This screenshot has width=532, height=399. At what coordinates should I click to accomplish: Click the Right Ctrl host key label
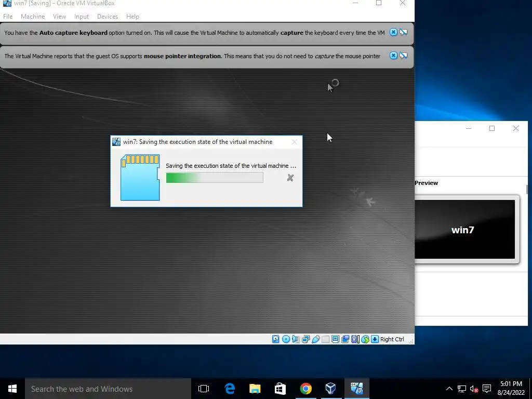[x=392, y=339]
